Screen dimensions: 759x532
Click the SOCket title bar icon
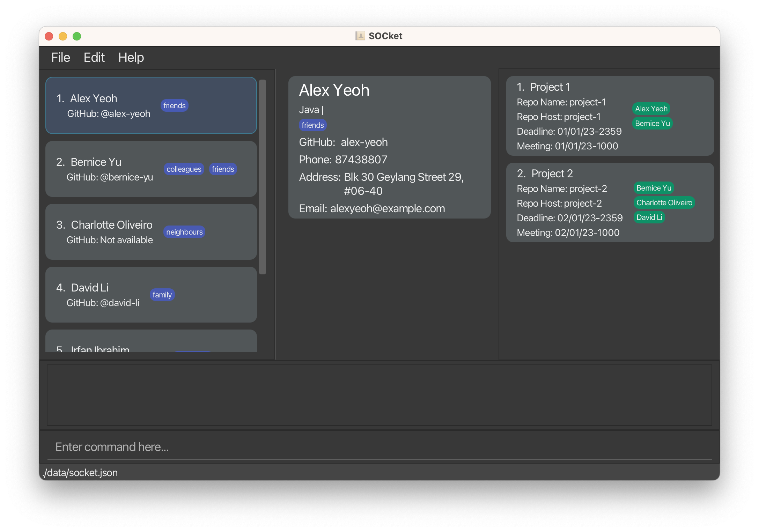point(360,36)
